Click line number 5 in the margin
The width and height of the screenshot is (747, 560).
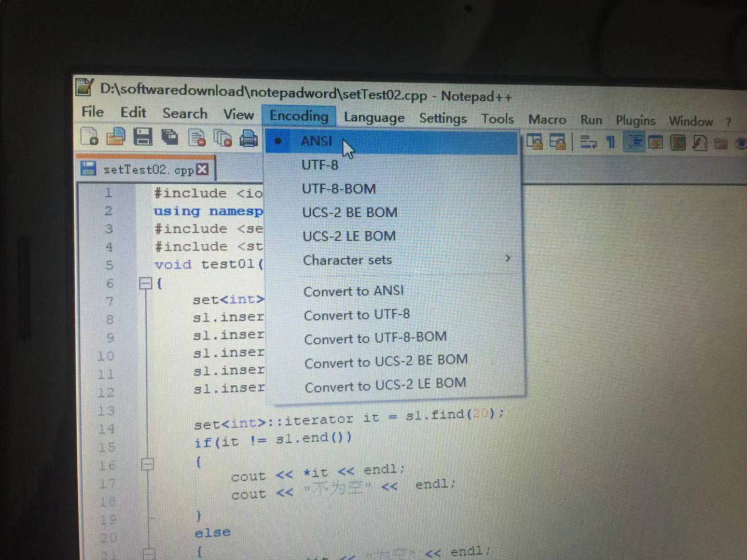coord(109,264)
